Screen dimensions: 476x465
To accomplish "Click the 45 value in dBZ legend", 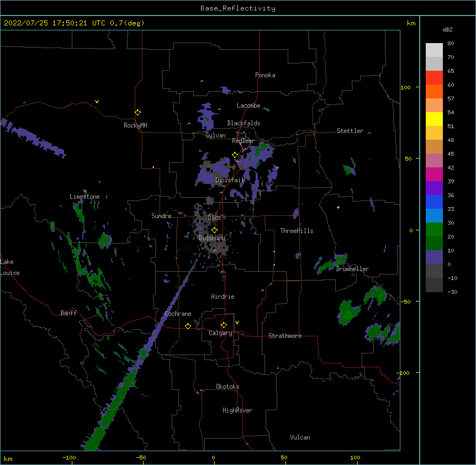I will click(x=451, y=154).
